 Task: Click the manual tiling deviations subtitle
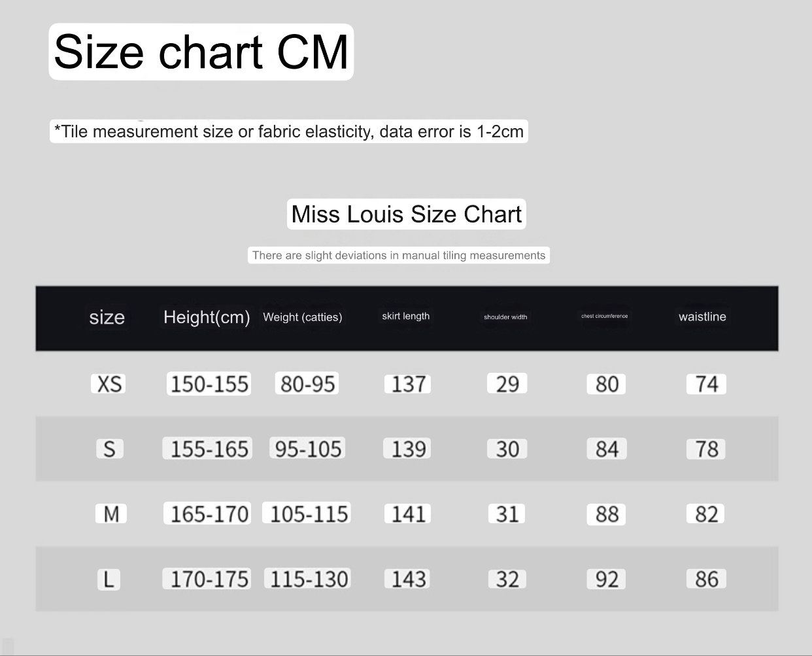(398, 255)
